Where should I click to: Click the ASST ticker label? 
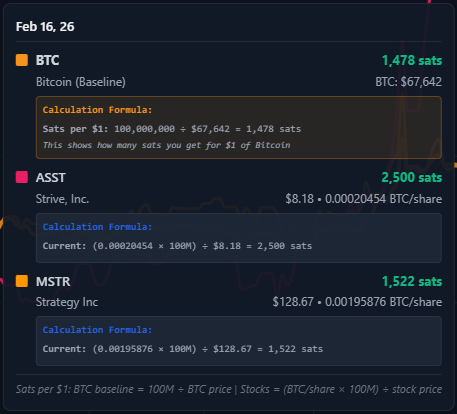(x=51, y=177)
